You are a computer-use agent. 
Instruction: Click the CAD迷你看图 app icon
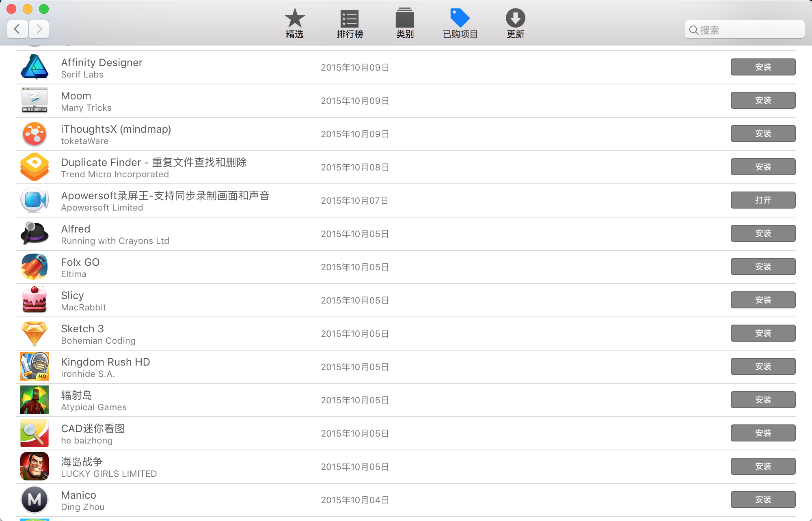tap(35, 433)
